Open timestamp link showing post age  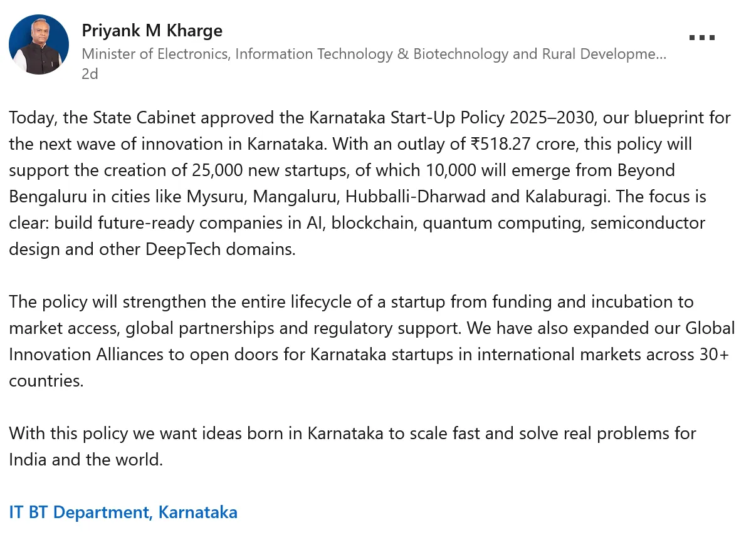pyautogui.click(x=90, y=73)
